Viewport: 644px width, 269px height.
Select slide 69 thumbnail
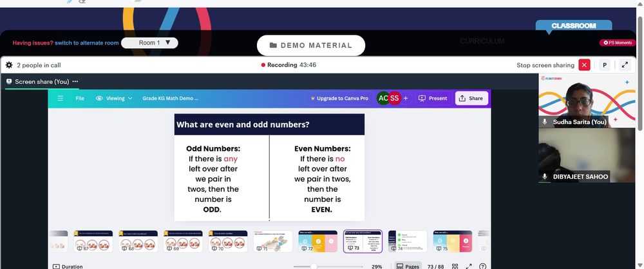(x=183, y=241)
